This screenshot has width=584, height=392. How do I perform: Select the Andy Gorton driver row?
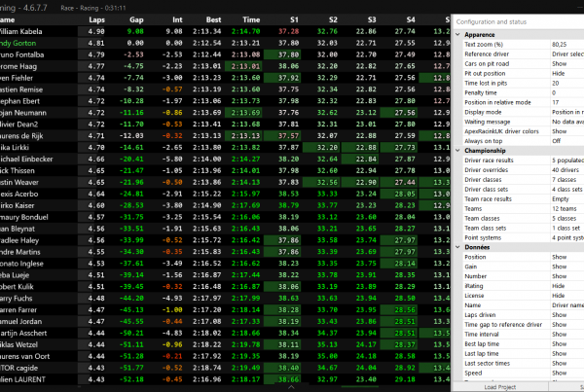click(x=39, y=44)
